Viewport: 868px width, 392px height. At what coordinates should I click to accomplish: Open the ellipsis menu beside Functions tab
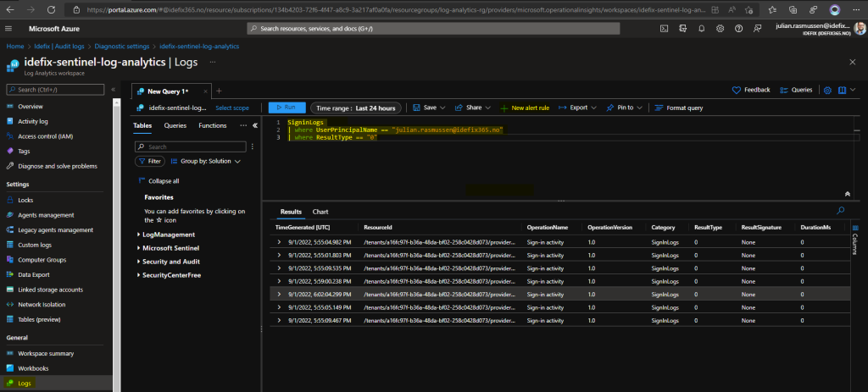coord(243,125)
